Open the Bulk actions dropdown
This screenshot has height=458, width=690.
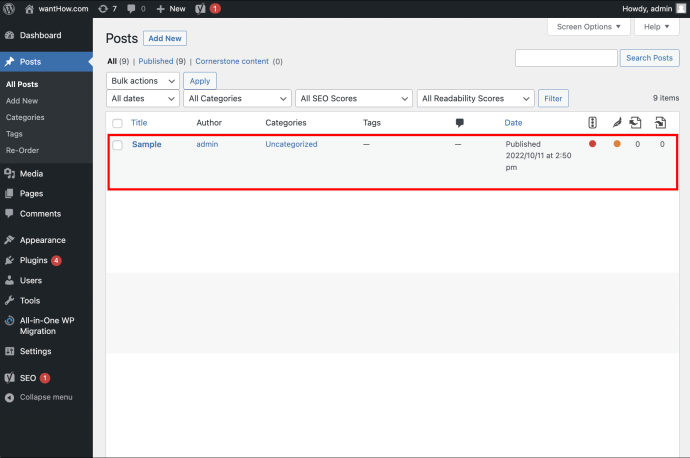[143, 81]
